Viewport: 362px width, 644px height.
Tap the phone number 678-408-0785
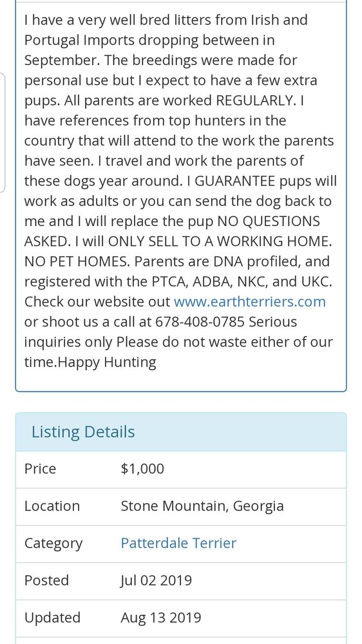point(200,322)
